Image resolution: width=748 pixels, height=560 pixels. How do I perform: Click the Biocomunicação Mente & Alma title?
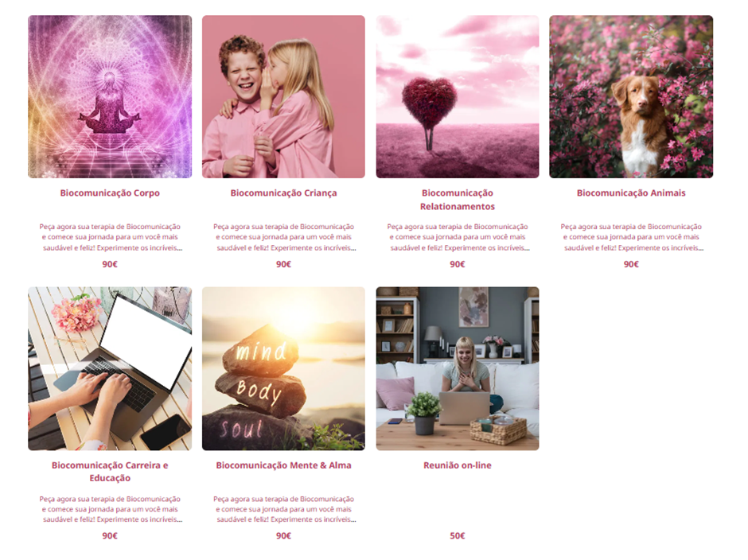pyautogui.click(x=283, y=465)
